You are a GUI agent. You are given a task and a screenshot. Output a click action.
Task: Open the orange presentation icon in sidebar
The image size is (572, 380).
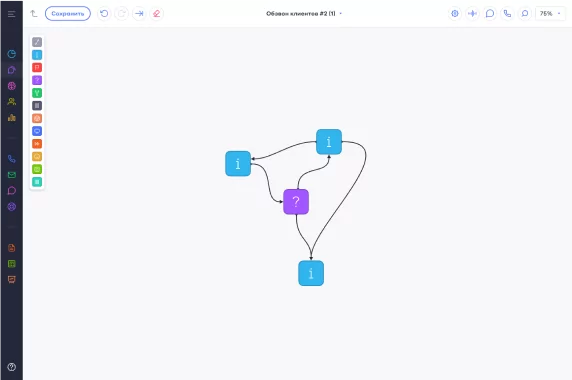point(12,280)
